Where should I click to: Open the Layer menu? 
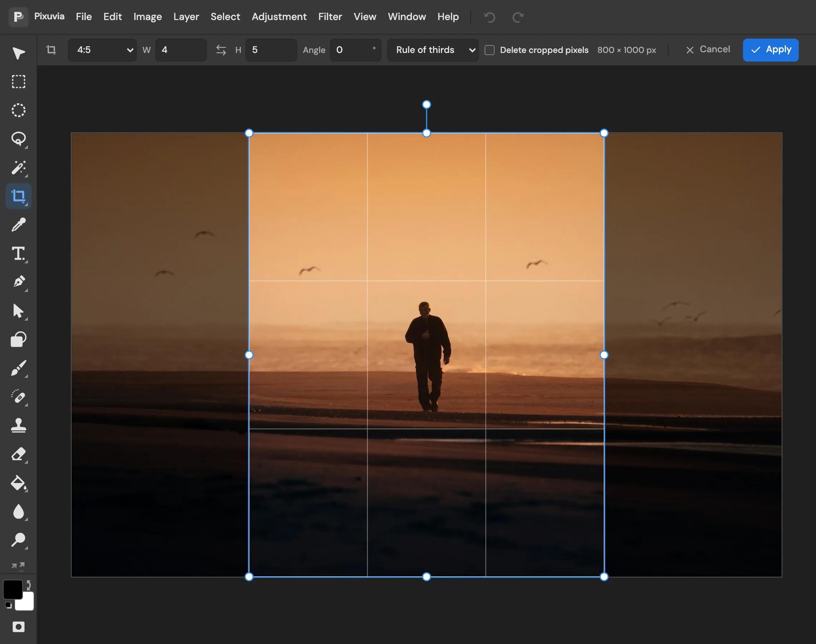click(x=186, y=16)
